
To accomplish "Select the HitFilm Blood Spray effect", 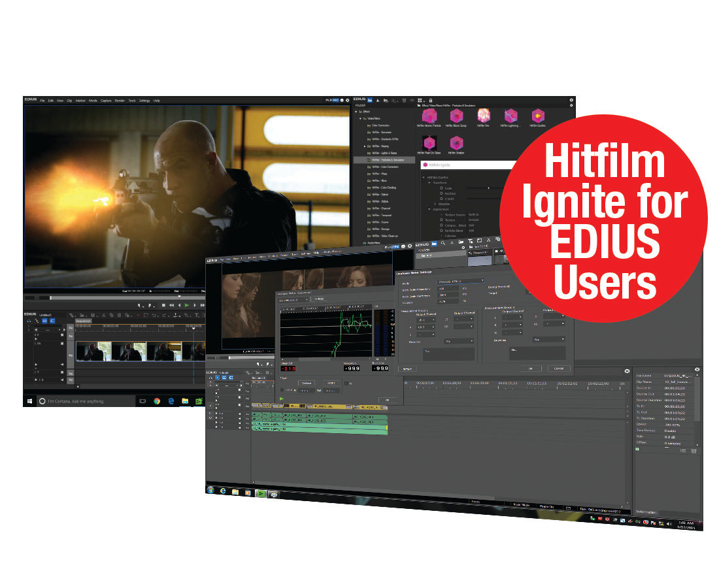I will [x=456, y=116].
